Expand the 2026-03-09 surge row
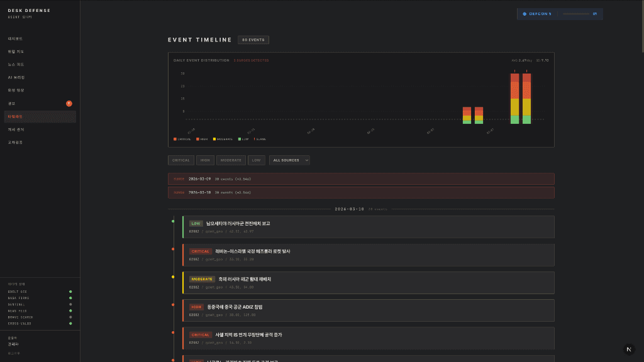This screenshot has height=362, width=644. click(361, 178)
